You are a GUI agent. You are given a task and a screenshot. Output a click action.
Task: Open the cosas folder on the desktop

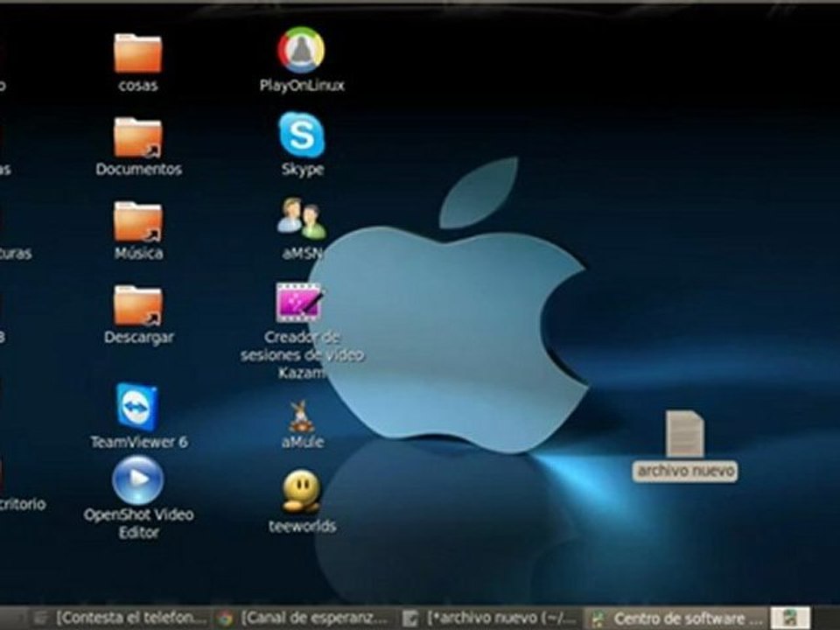(137, 53)
